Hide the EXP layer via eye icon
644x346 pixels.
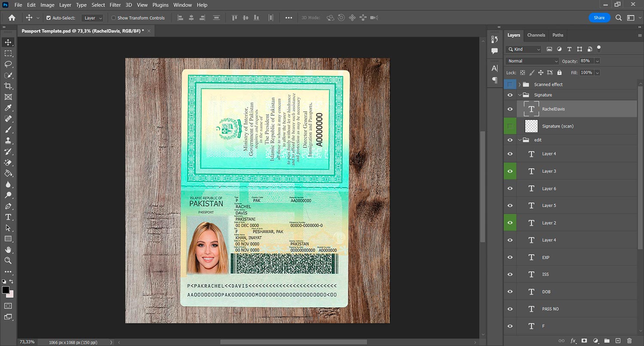pos(510,257)
